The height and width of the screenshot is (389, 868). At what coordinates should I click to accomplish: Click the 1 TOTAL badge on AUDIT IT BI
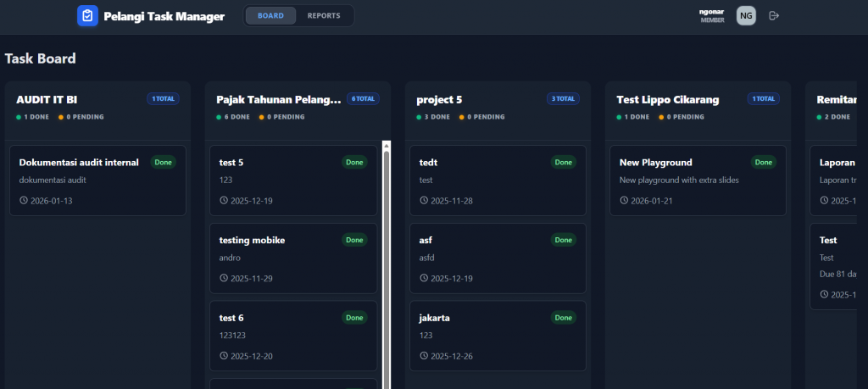click(x=163, y=99)
